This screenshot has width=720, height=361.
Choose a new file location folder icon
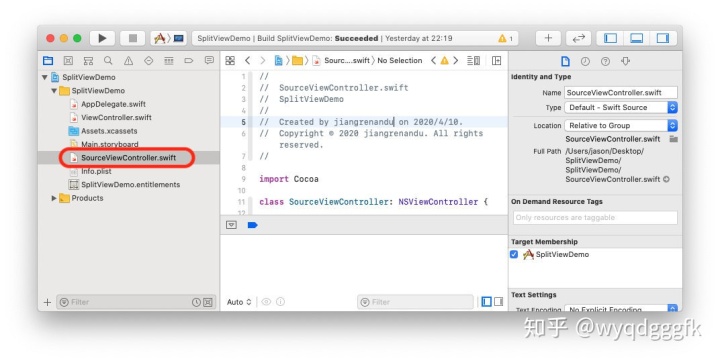(673, 139)
